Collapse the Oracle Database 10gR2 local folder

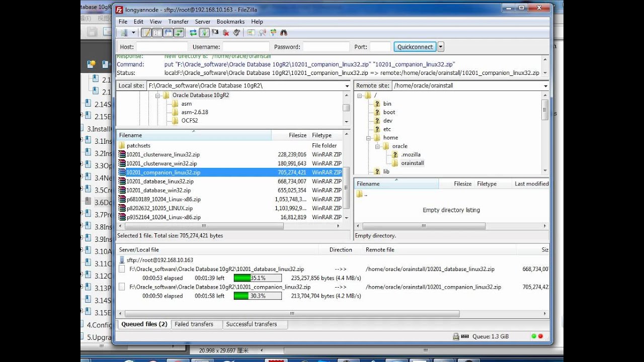(x=157, y=96)
